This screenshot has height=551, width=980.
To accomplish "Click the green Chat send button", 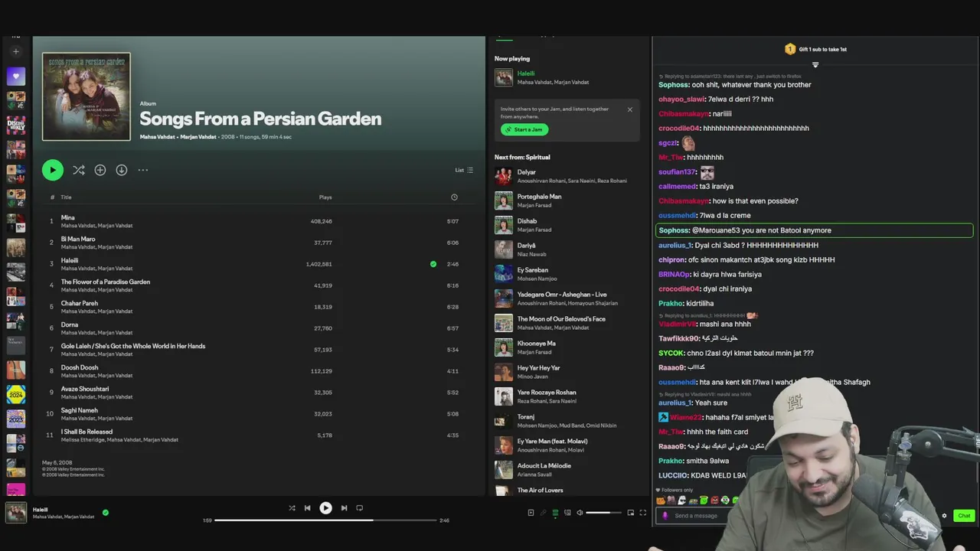I will click(964, 515).
